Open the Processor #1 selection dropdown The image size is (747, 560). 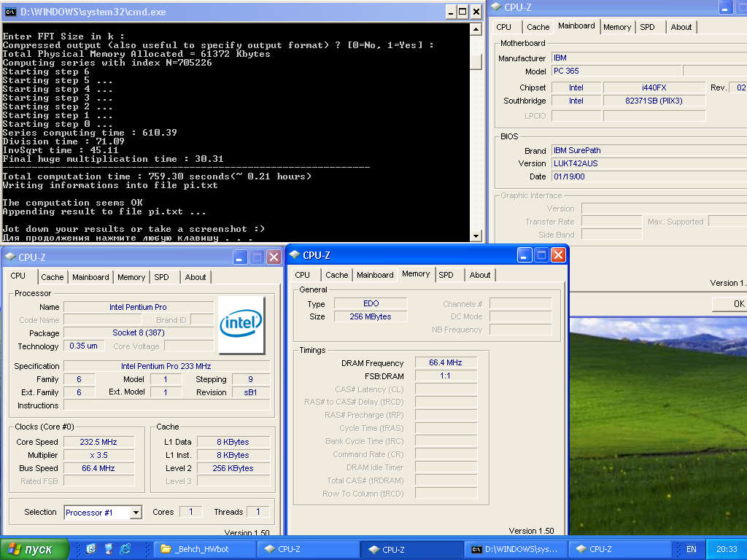click(136, 513)
